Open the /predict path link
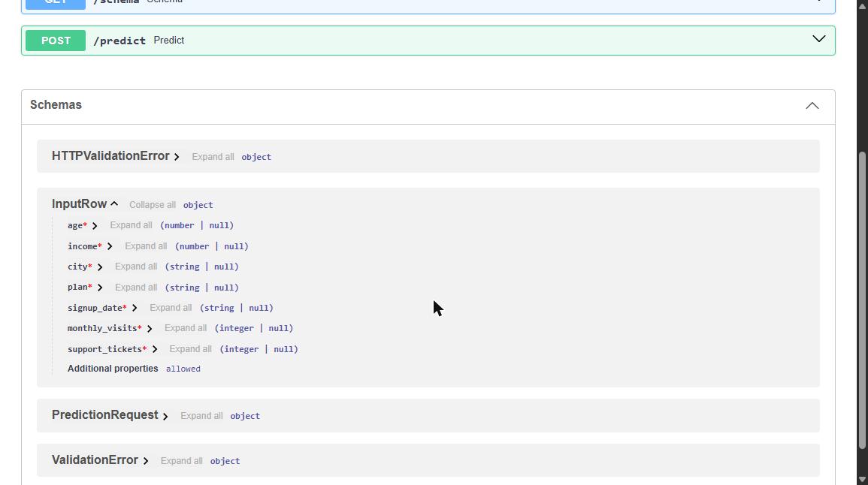This screenshot has height=485, width=868. 119,41
